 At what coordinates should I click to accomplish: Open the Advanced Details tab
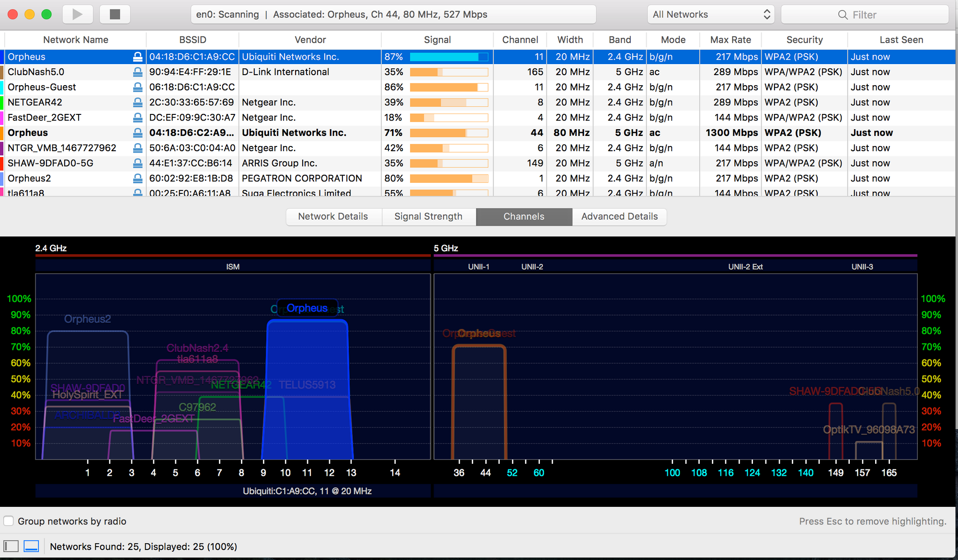pyautogui.click(x=619, y=216)
